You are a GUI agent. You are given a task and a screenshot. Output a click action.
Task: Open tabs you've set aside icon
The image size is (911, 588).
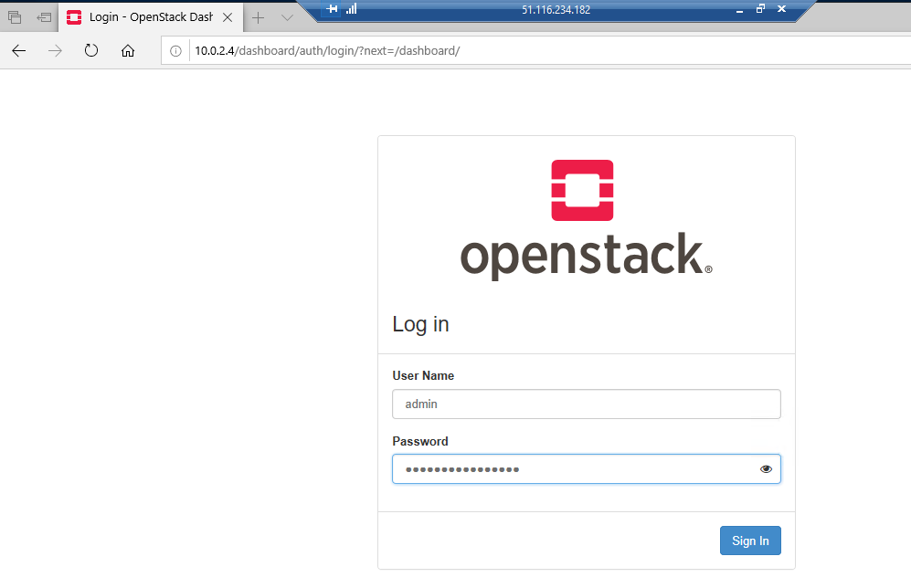pos(15,17)
